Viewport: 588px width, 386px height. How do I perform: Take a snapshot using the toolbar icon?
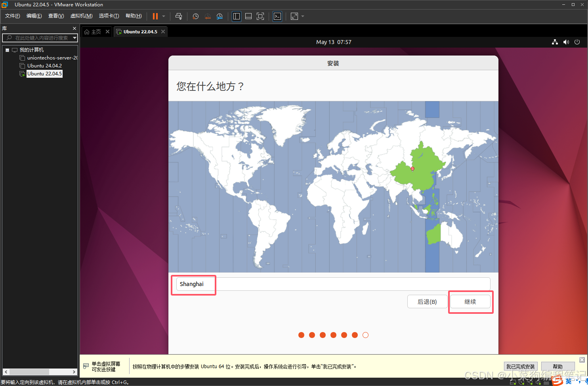[x=195, y=16]
